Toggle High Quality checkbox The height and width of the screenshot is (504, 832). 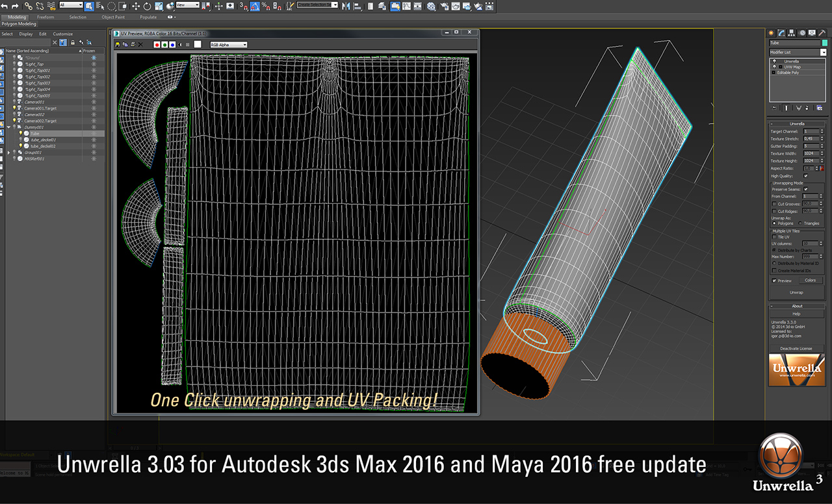806,176
